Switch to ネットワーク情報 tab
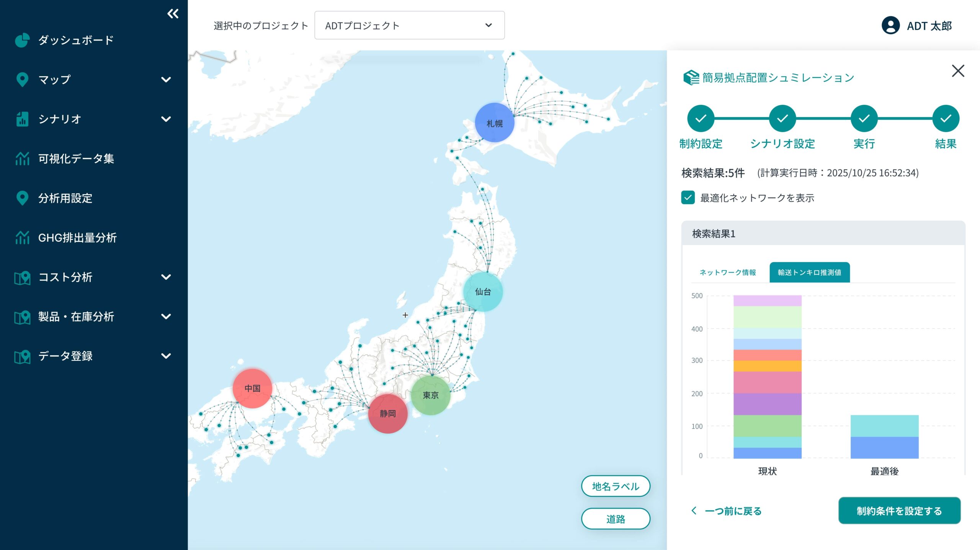The width and height of the screenshot is (980, 550). tap(727, 272)
